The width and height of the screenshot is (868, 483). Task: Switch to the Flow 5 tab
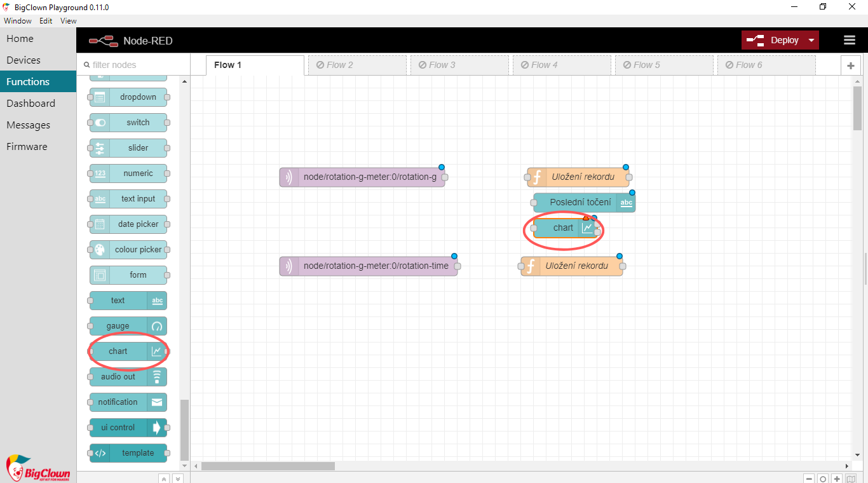(x=664, y=65)
